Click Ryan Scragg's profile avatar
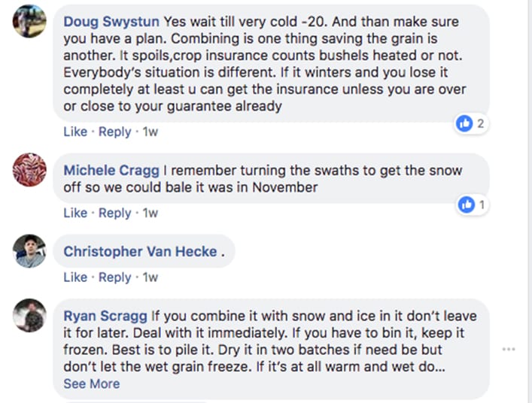The height and width of the screenshot is (403, 532). click(x=30, y=316)
